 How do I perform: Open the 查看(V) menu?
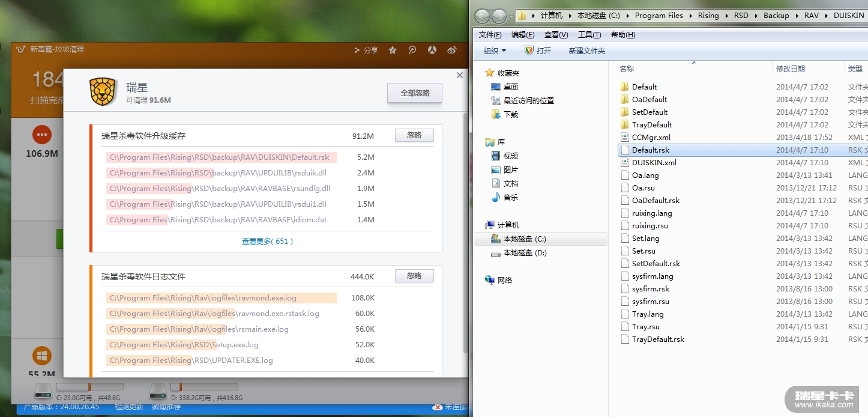556,35
